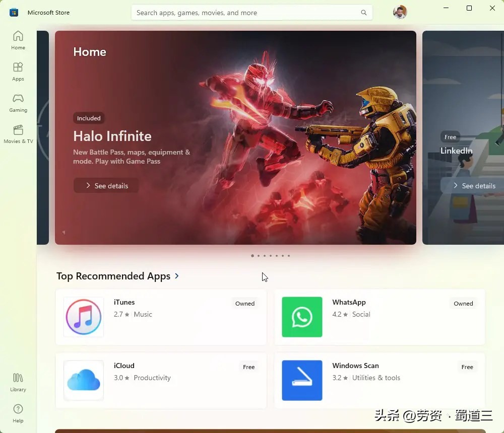Return to the Home section via sidebar
Screen dimensions: 504x433
[18, 39]
